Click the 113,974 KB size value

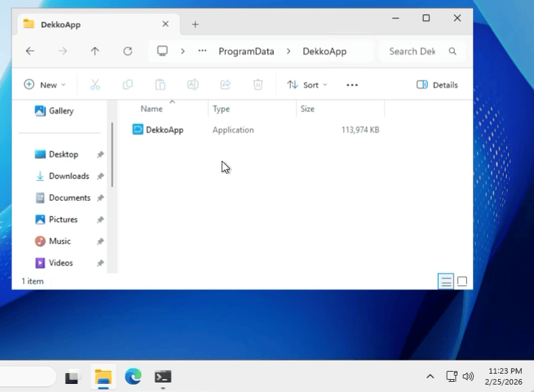pos(360,130)
